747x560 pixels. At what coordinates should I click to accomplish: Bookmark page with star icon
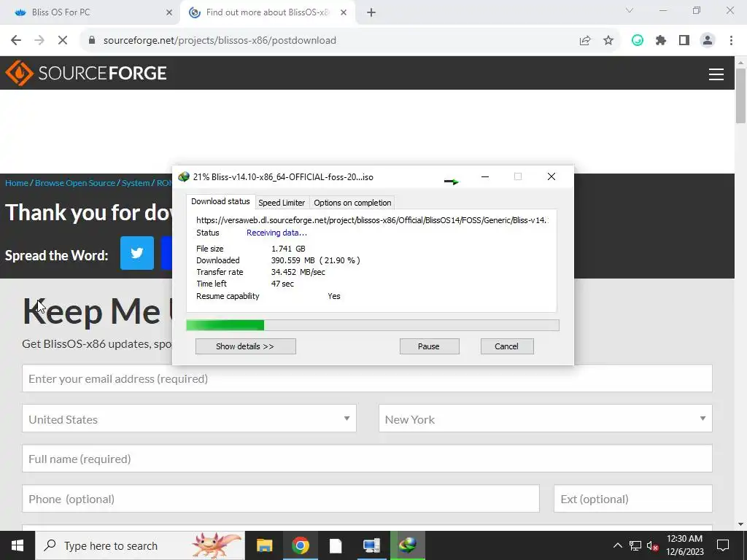click(608, 40)
